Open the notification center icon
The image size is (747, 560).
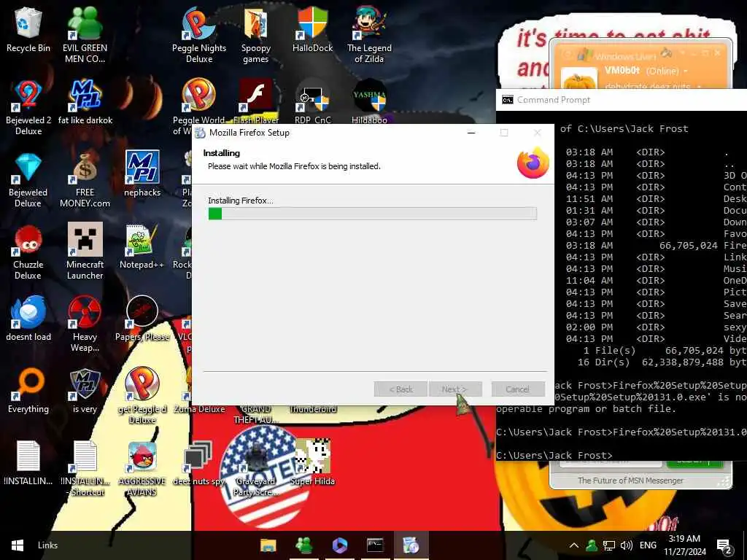tap(724, 546)
